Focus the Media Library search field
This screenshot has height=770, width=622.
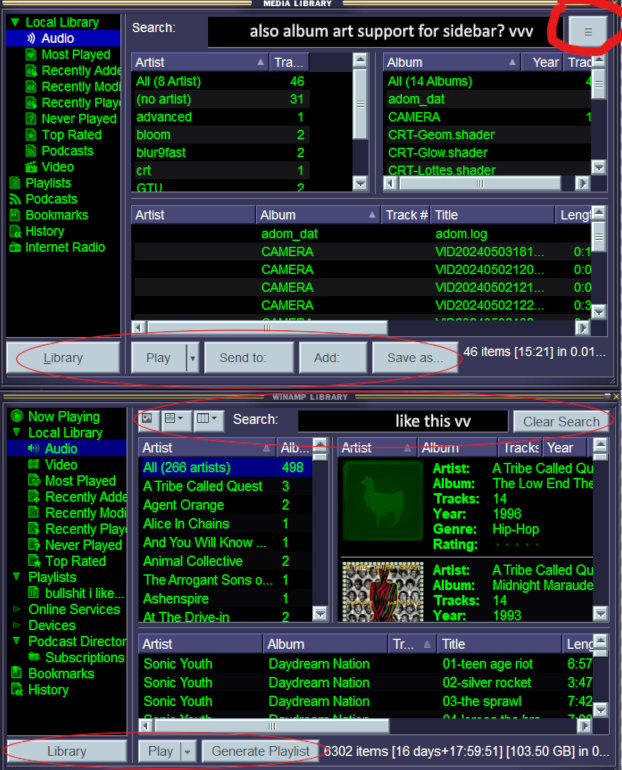(385, 32)
